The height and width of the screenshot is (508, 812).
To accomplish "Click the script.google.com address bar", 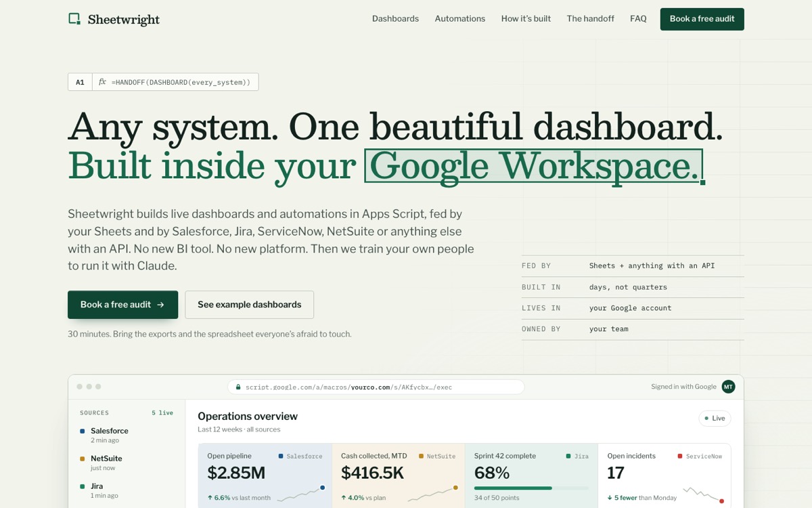I will pyautogui.click(x=376, y=387).
